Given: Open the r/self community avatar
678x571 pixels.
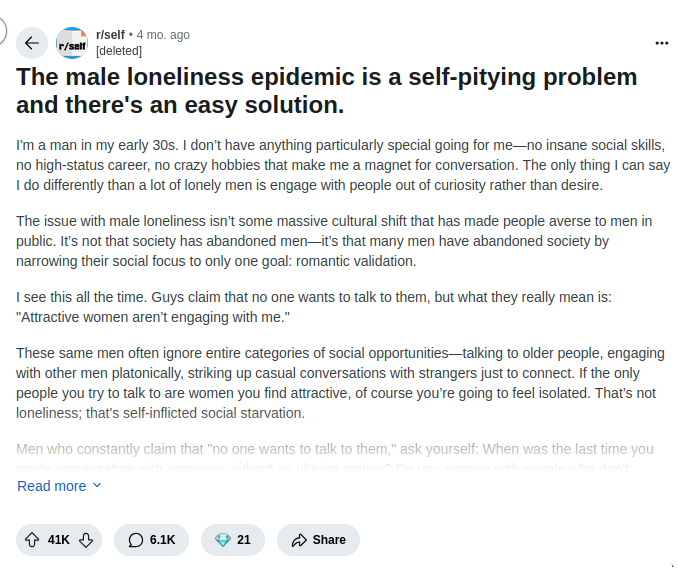Looking at the screenshot, I should (x=71, y=43).
